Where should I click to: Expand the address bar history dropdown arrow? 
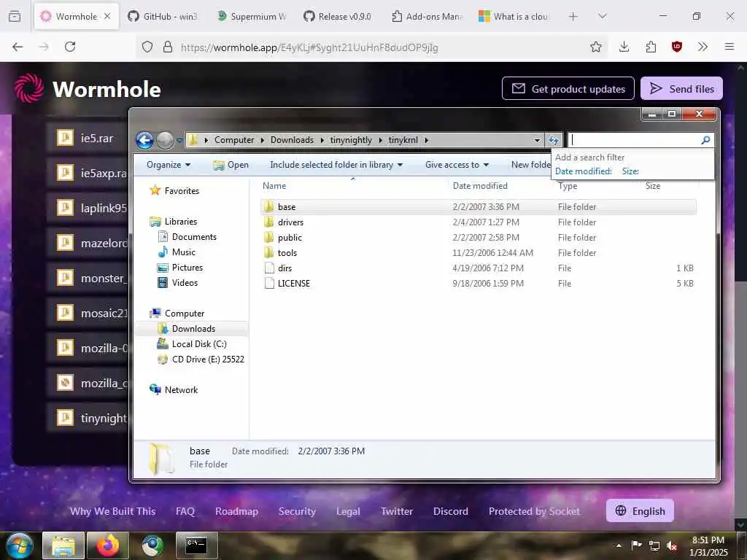point(537,140)
